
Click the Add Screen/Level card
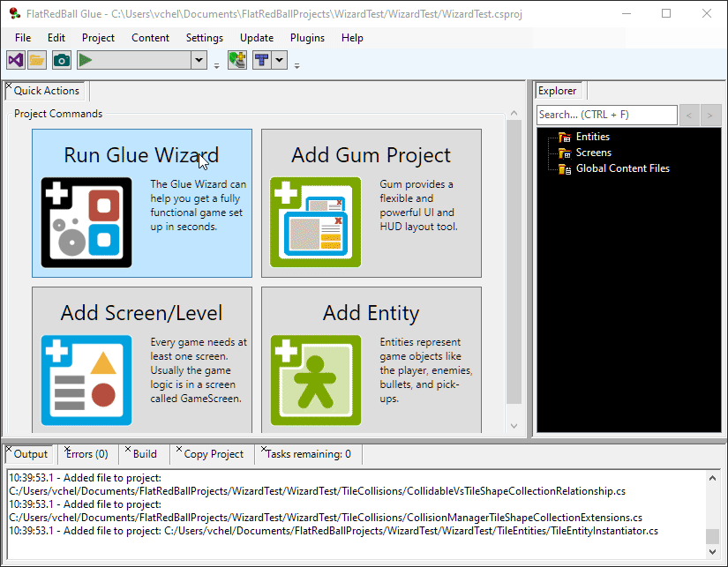coord(142,360)
